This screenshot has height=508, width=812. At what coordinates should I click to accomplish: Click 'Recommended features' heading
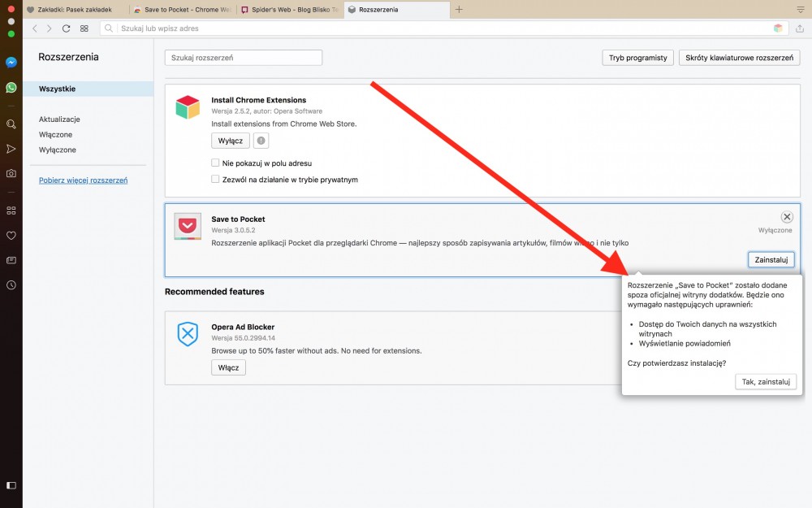214,292
